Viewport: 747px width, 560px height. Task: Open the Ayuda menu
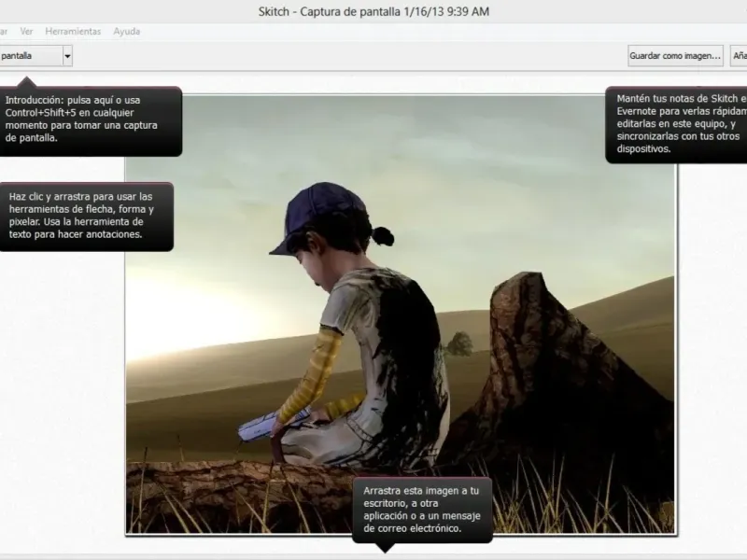(x=127, y=32)
